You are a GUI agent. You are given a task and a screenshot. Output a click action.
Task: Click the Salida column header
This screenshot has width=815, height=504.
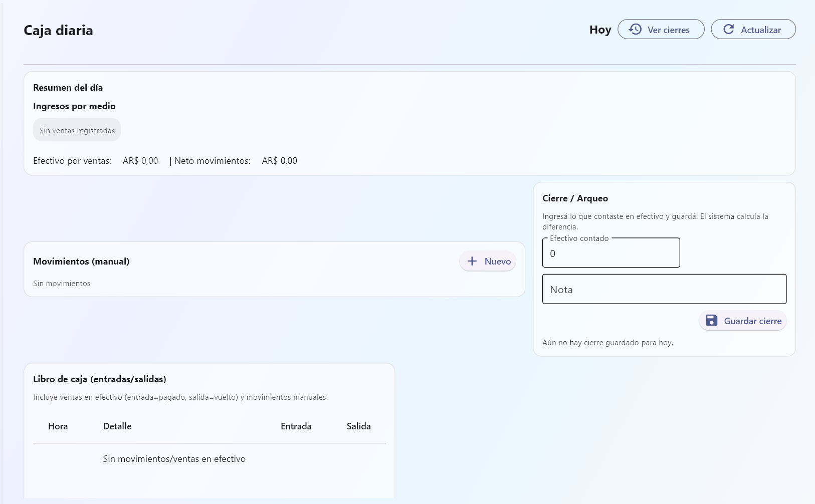click(358, 426)
